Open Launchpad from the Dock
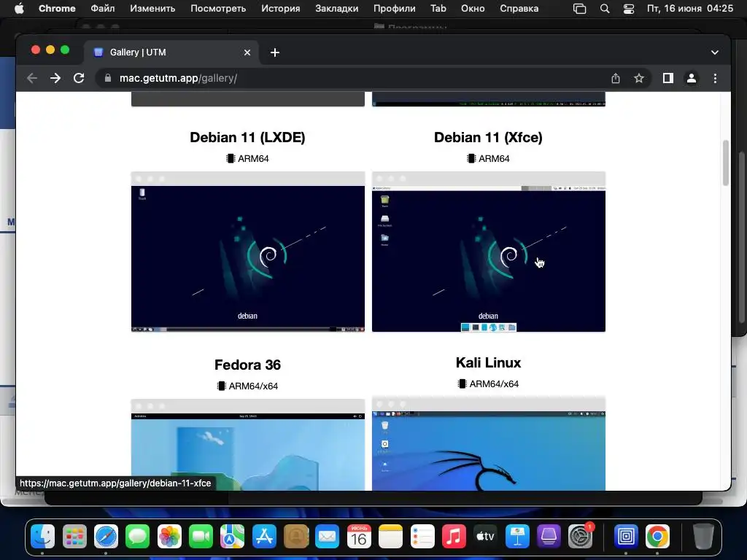The height and width of the screenshot is (560, 747). tap(74, 537)
